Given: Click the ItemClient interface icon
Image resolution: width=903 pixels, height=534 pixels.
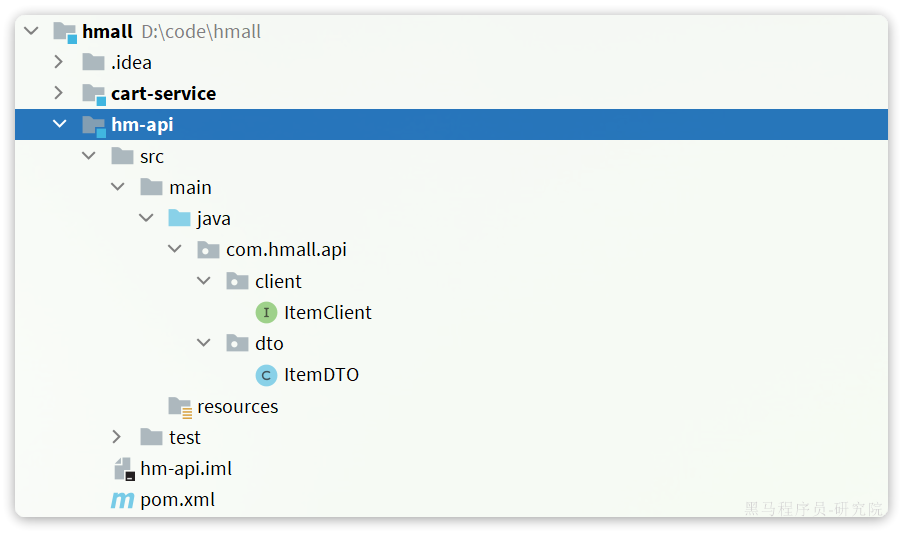Looking at the screenshot, I should [266, 313].
